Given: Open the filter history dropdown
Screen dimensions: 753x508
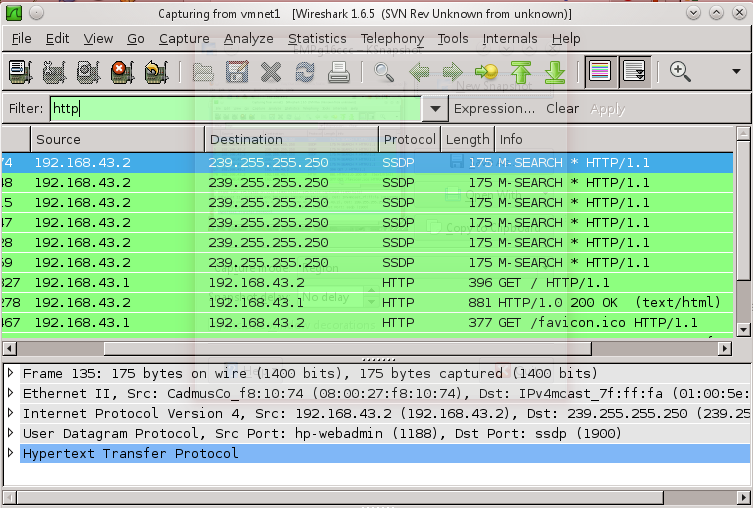Looking at the screenshot, I should [435, 109].
